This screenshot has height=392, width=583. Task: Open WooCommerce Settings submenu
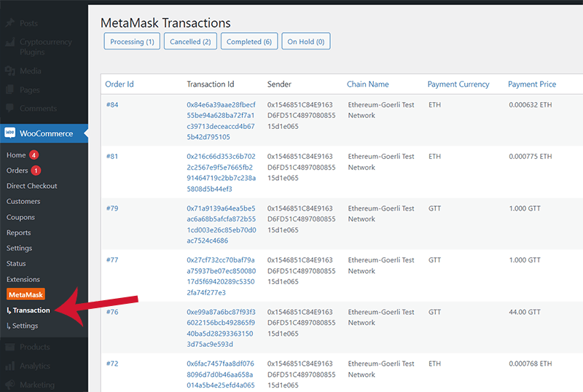(19, 248)
